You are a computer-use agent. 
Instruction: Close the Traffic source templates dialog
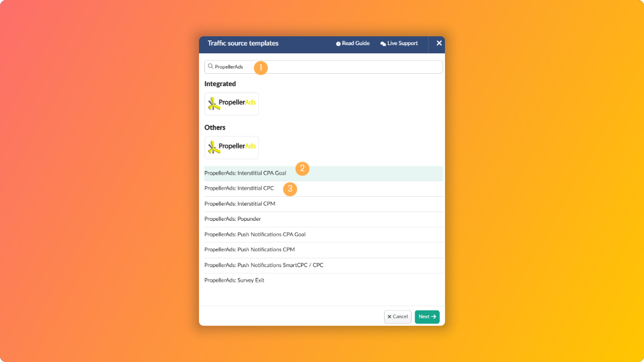[x=439, y=43]
